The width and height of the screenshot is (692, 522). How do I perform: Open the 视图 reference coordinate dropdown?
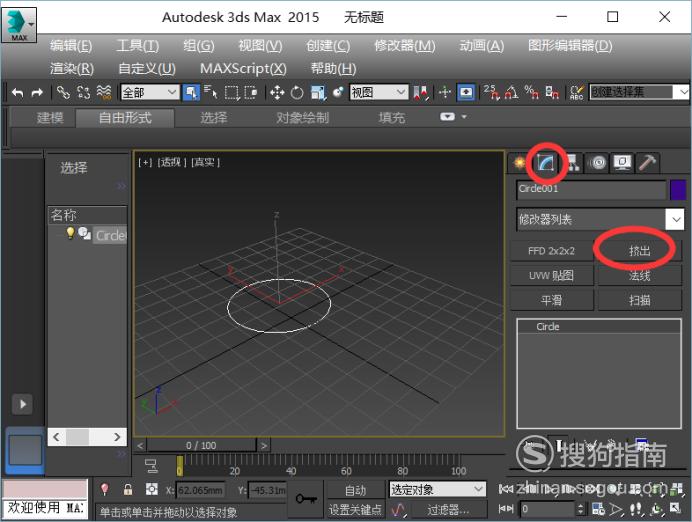[378, 93]
